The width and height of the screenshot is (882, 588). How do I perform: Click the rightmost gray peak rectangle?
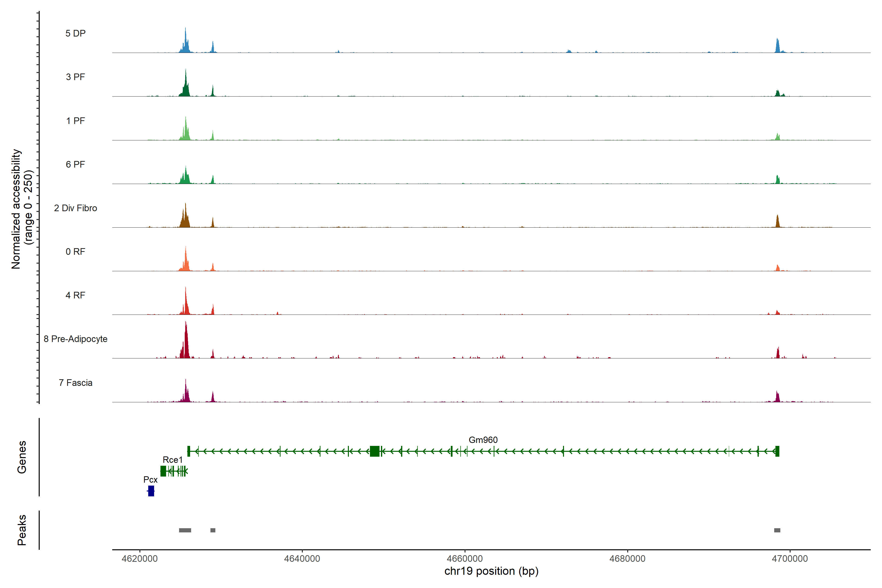pyautogui.click(x=777, y=530)
